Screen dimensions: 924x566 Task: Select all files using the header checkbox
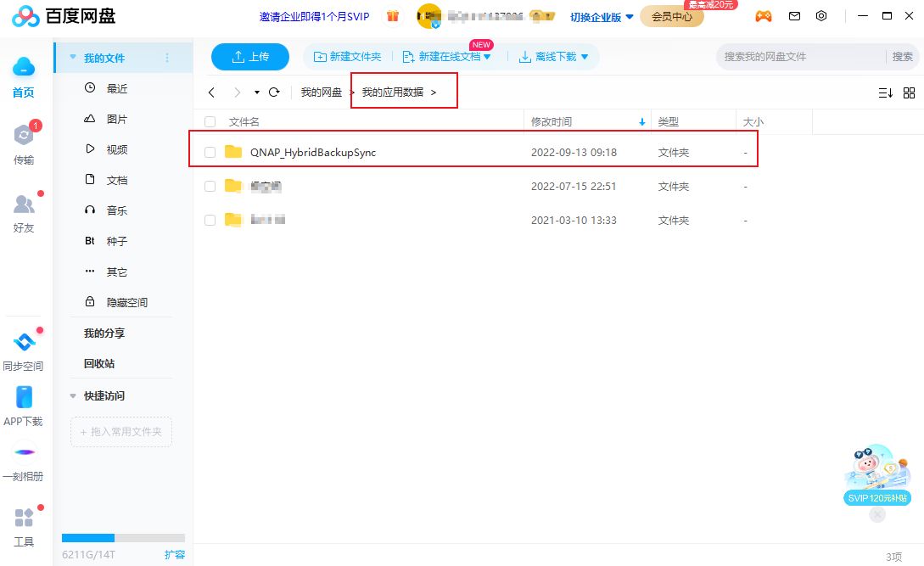tap(209, 121)
